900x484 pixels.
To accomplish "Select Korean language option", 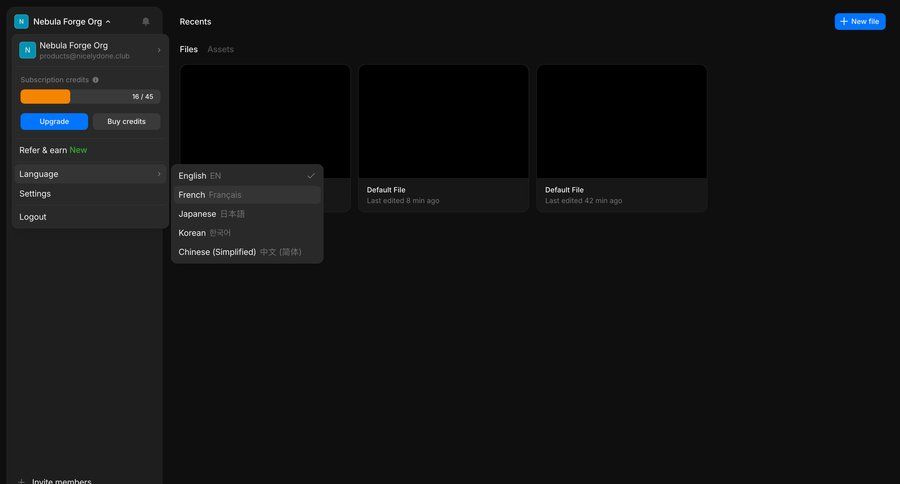I will coord(246,233).
